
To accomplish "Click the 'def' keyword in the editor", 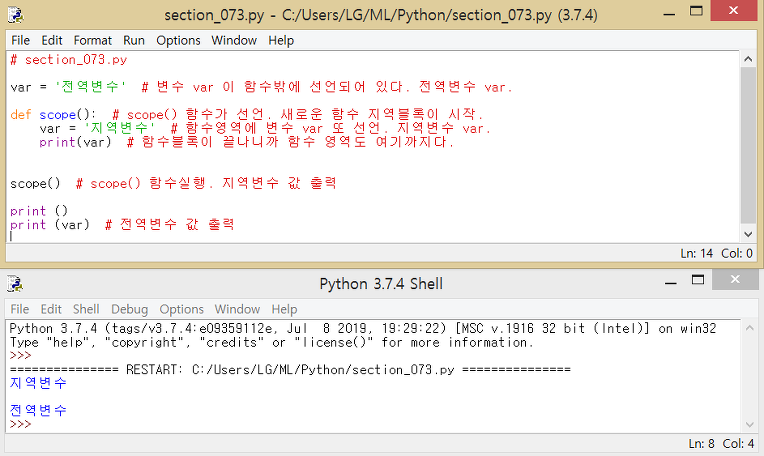I will pos(20,114).
